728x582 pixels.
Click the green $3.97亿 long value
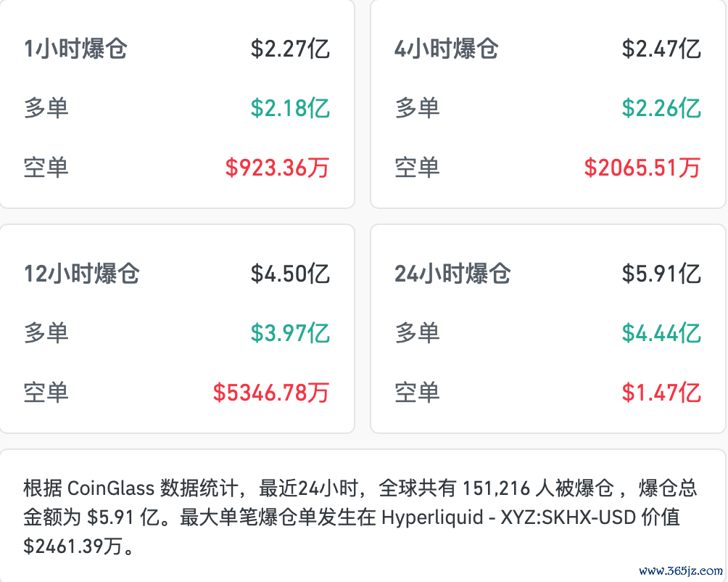coord(290,333)
